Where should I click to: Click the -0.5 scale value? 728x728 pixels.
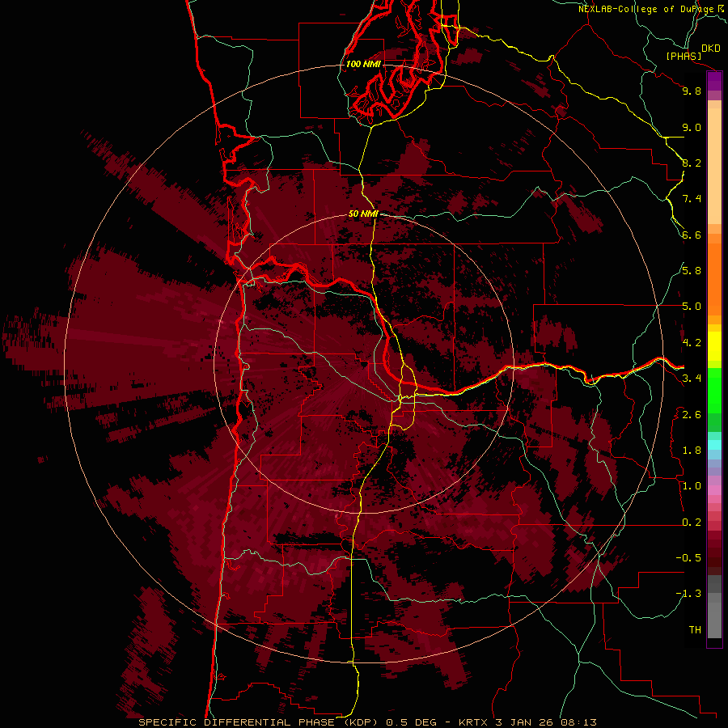pos(688,558)
